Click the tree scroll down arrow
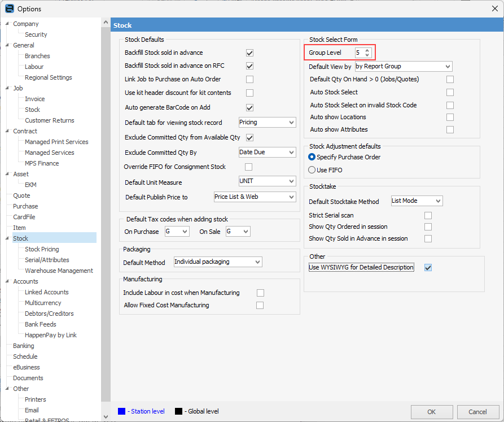The width and height of the screenshot is (504, 422). pyautogui.click(x=106, y=416)
